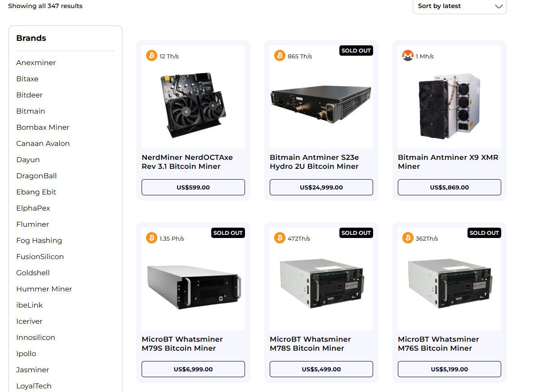Filter by Bombax Miner brand
The height and width of the screenshot is (392, 552).
coord(43,127)
